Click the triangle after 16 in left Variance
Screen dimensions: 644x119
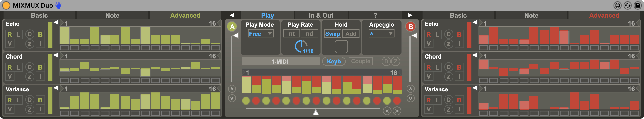[219, 89]
